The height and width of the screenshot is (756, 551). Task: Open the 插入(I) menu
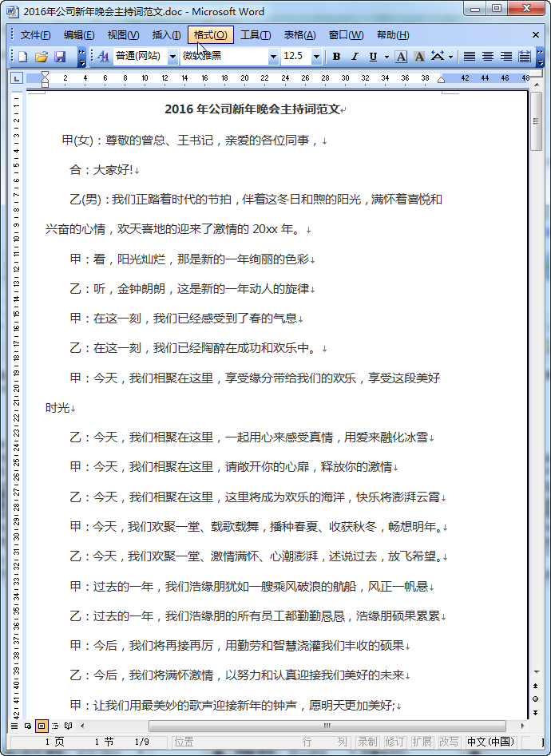[x=166, y=35]
